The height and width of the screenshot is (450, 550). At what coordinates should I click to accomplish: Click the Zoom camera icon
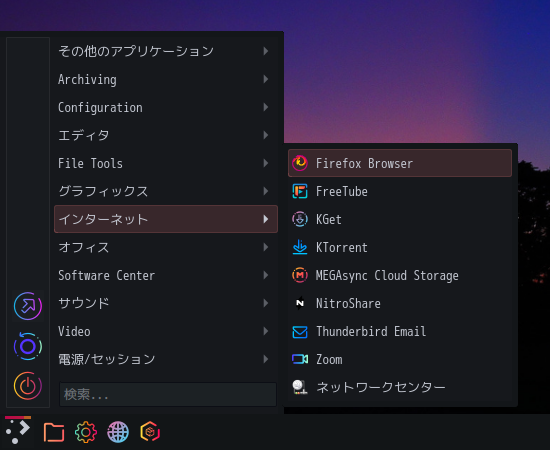click(300, 359)
